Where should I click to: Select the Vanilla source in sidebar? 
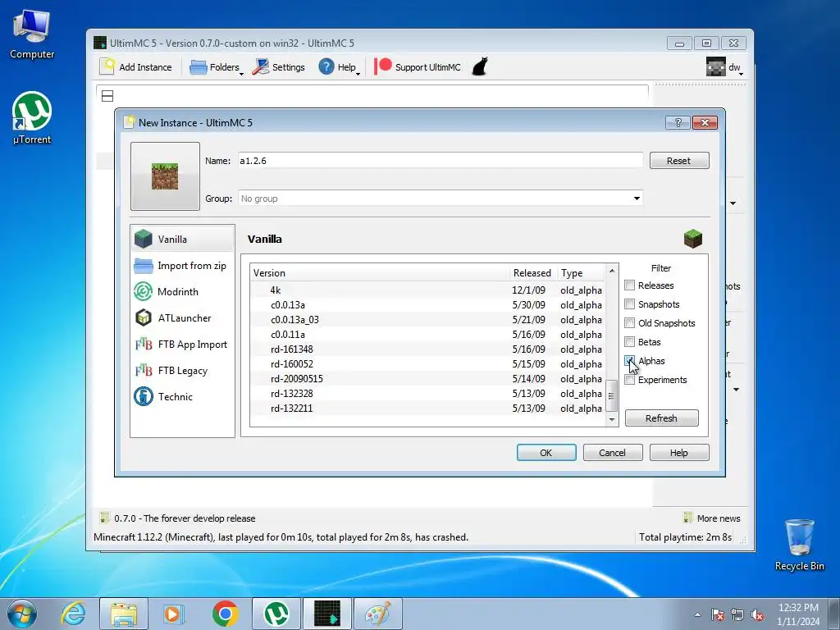pyautogui.click(x=183, y=239)
